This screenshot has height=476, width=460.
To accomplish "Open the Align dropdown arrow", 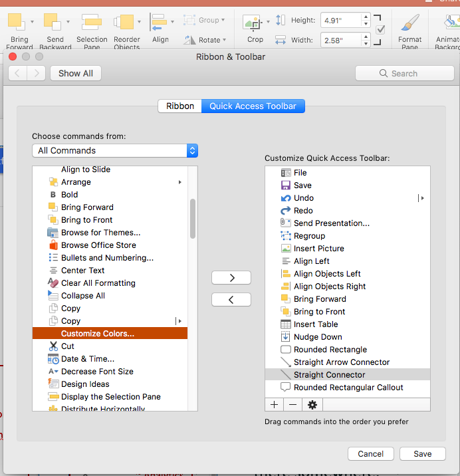I will (x=172, y=22).
